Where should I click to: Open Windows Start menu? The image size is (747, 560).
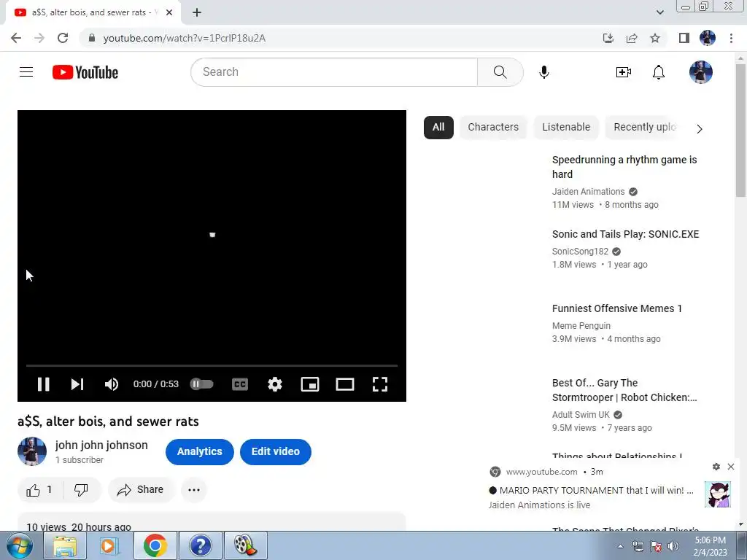coord(20,545)
